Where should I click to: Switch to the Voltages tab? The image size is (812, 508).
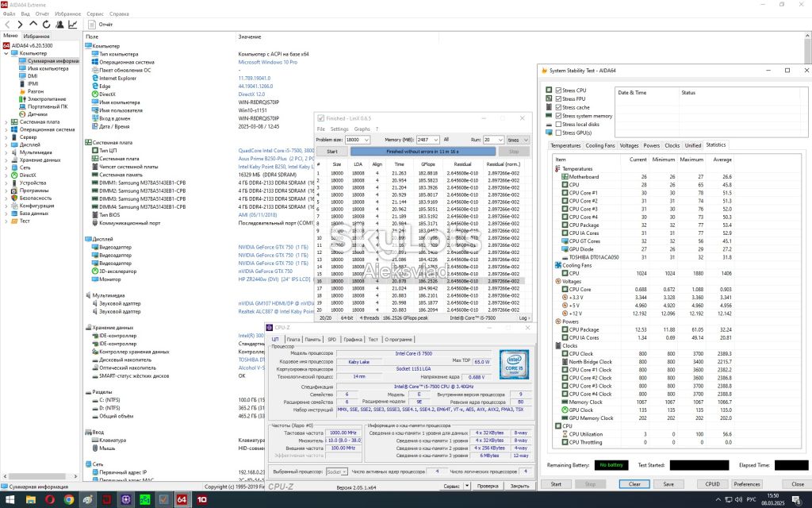point(629,146)
